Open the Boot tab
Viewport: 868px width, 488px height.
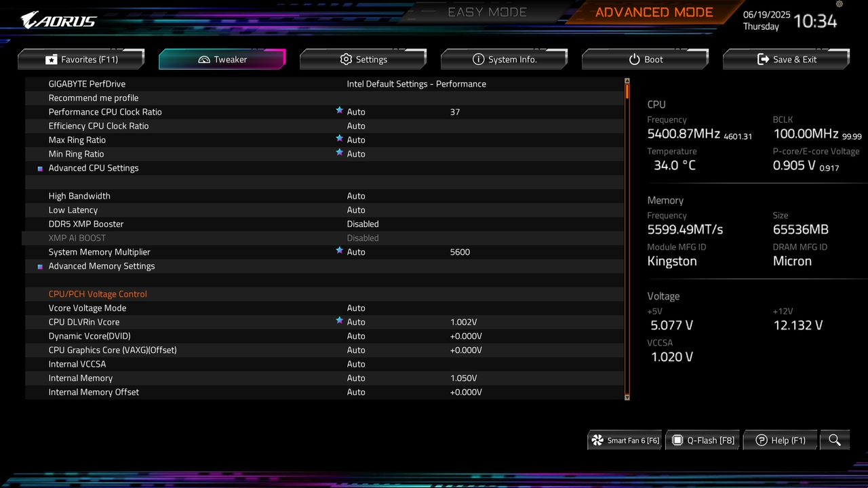click(646, 59)
